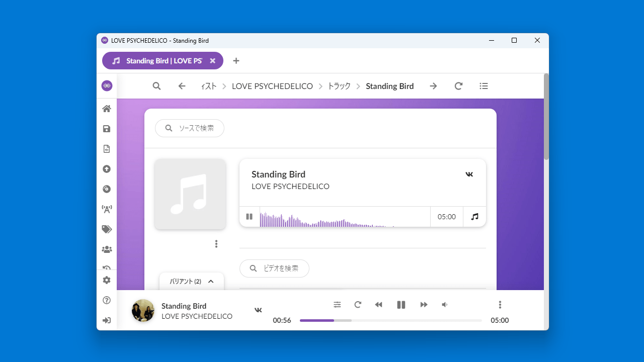The height and width of the screenshot is (362, 644).
Task: Mute volume with the speaker icon
Action: tap(445, 305)
